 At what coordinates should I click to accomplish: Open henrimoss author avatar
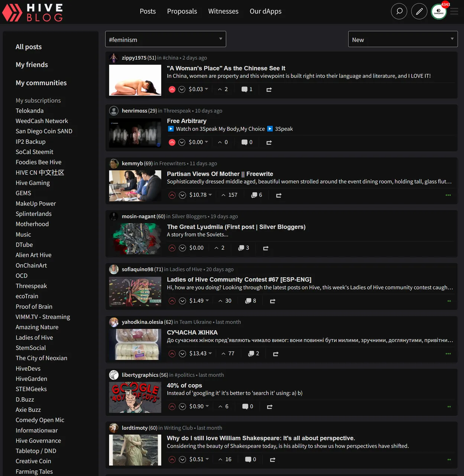(114, 110)
